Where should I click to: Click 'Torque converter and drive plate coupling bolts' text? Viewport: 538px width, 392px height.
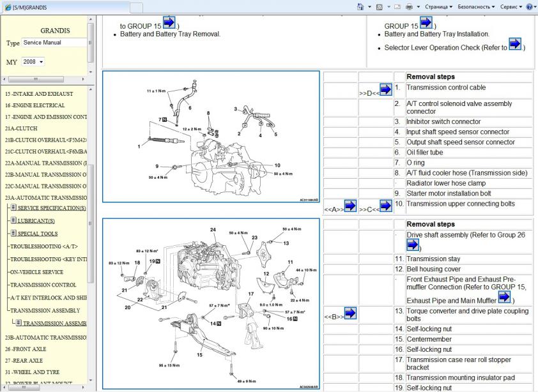[x=467, y=315]
